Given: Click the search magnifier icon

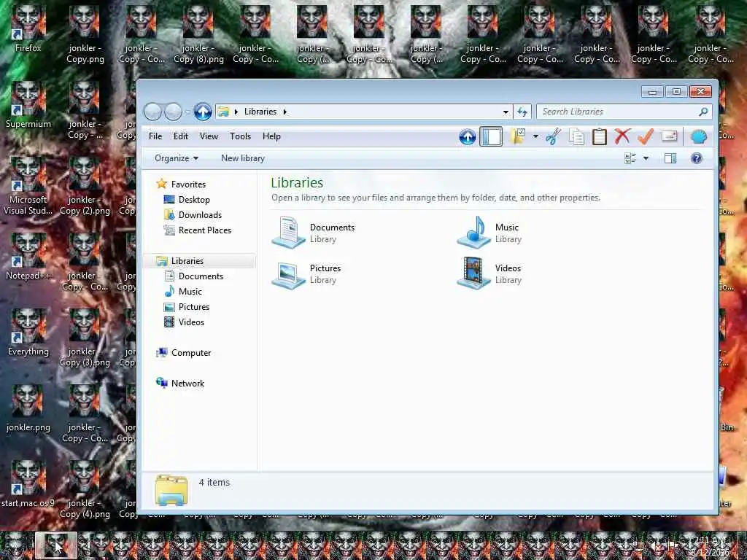Looking at the screenshot, I should [x=703, y=112].
